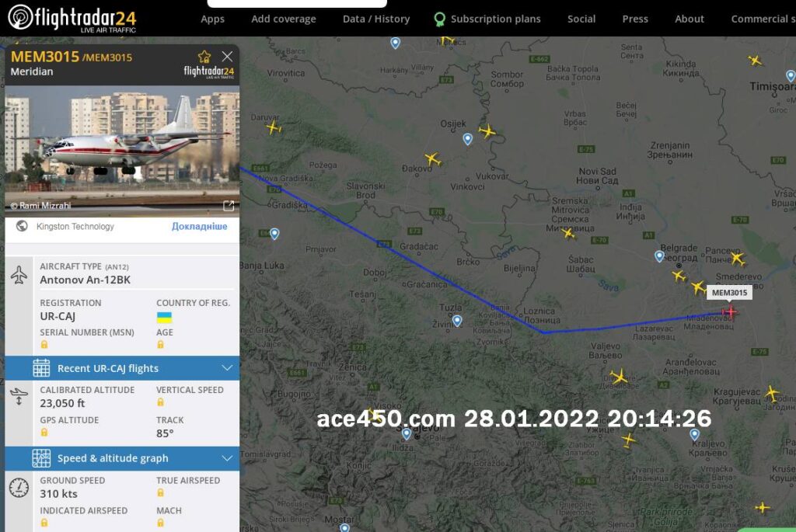Click the red MEM3015 aircraft on map
Viewport: 796px width, 532px height.
[730, 312]
